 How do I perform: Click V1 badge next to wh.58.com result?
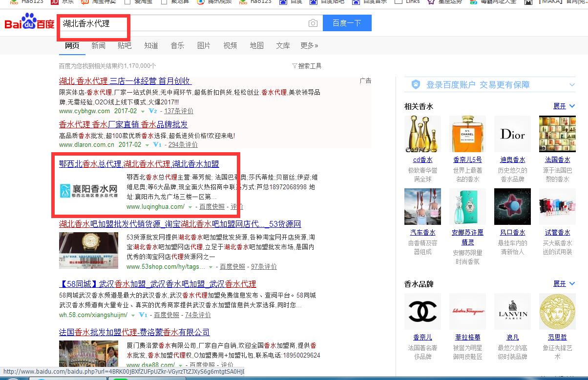point(143,315)
